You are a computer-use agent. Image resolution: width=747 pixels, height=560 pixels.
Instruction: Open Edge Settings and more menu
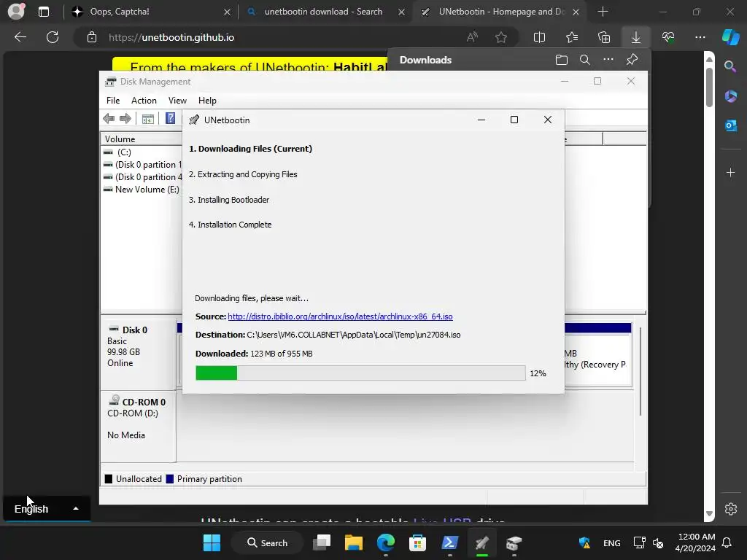pos(700,37)
